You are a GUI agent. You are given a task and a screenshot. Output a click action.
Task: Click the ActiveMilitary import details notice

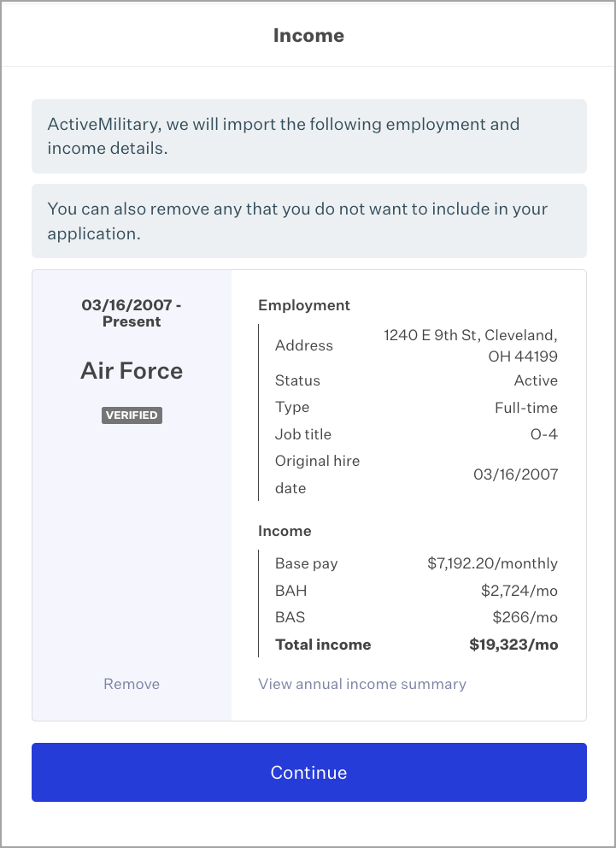point(309,136)
